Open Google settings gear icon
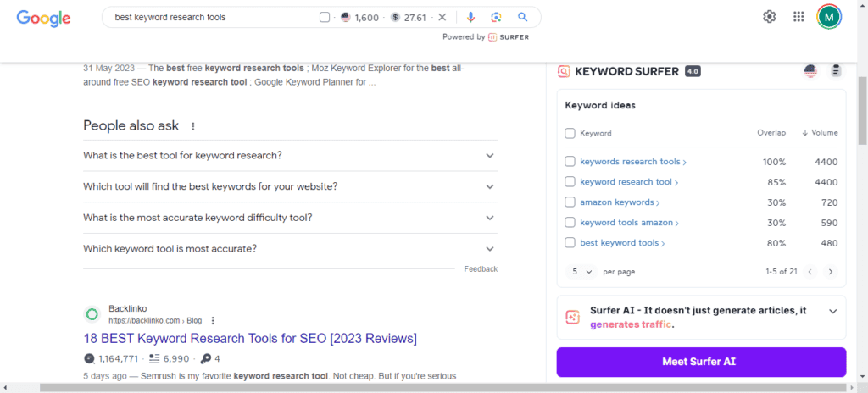This screenshot has width=868, height=393. [x=770, y=17]
